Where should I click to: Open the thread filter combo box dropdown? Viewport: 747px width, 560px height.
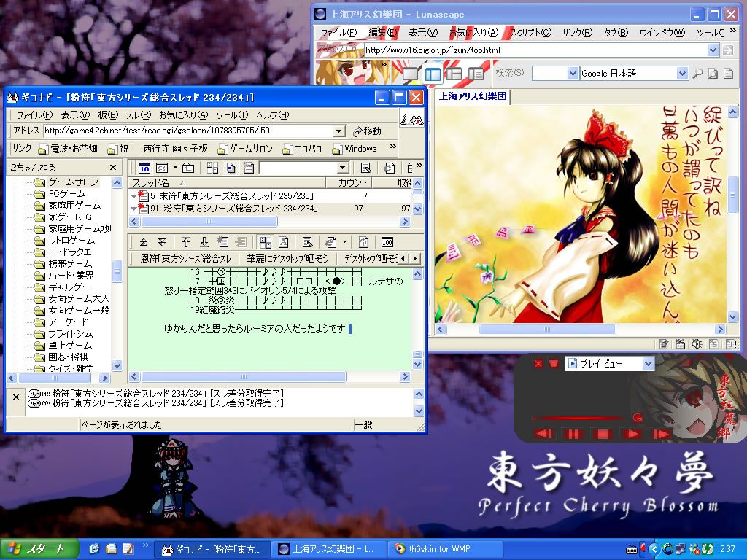tap(343, 168)
